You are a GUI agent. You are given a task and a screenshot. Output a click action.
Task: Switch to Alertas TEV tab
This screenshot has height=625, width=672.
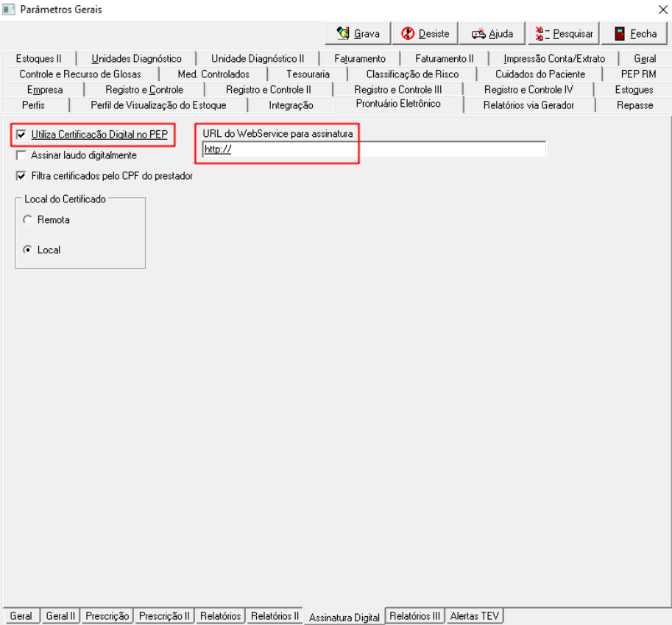click(475, 616)
